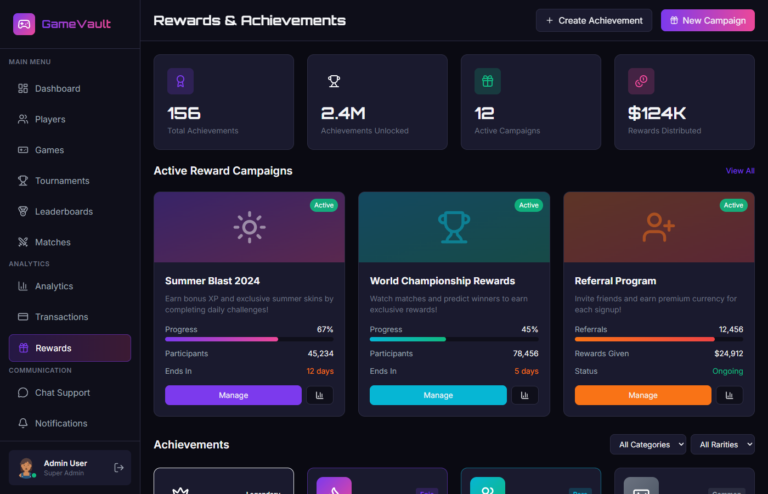
Task: Click the Dashboard grid icon
Action: point(23,89)
